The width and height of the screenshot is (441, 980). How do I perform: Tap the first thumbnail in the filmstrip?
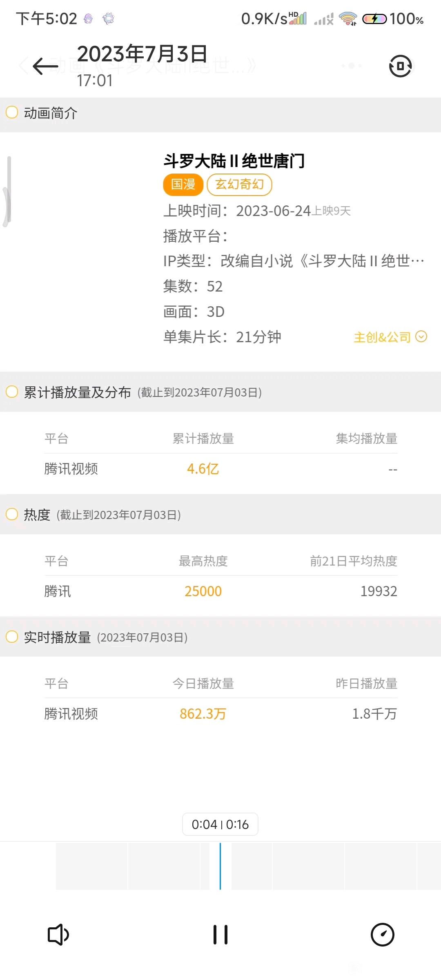click(x=91, y=866)
